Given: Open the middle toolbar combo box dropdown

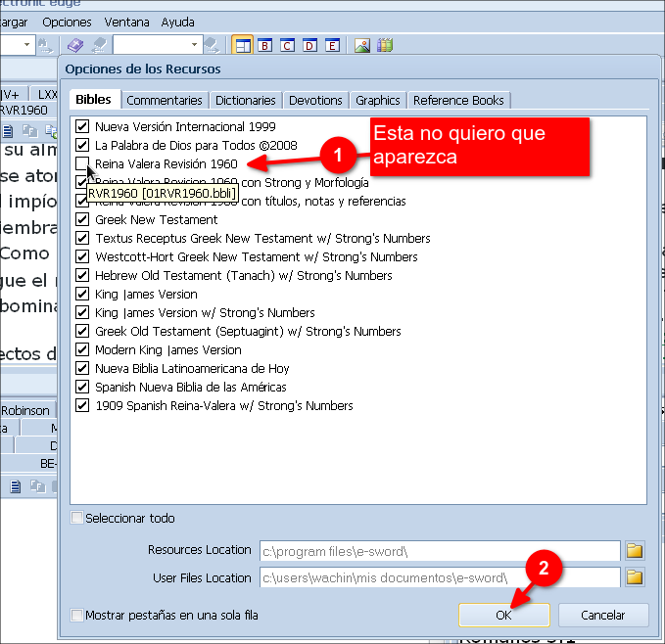Looking at the screenshot, I should tap(194, 45).
